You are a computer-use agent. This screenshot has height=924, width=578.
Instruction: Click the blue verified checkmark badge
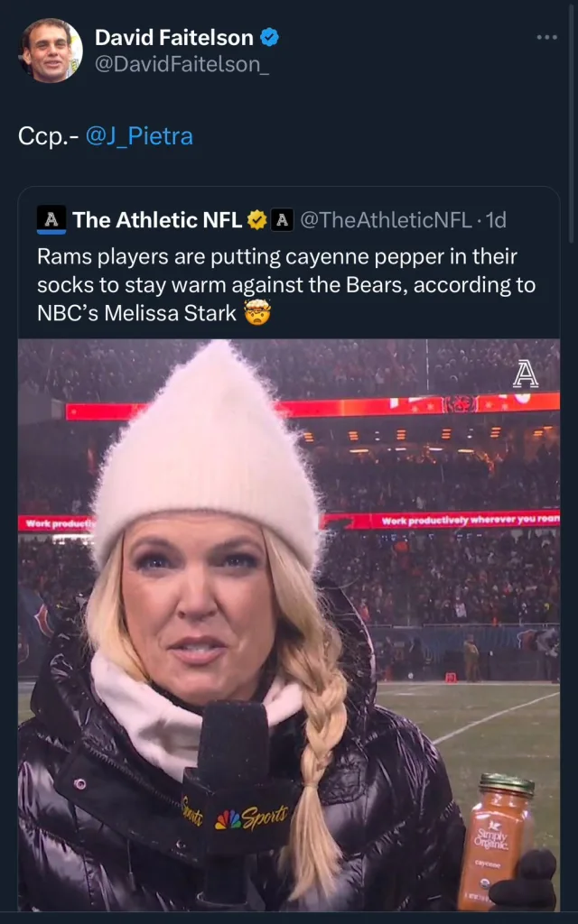pyautogui.click(x=270, y=37)
